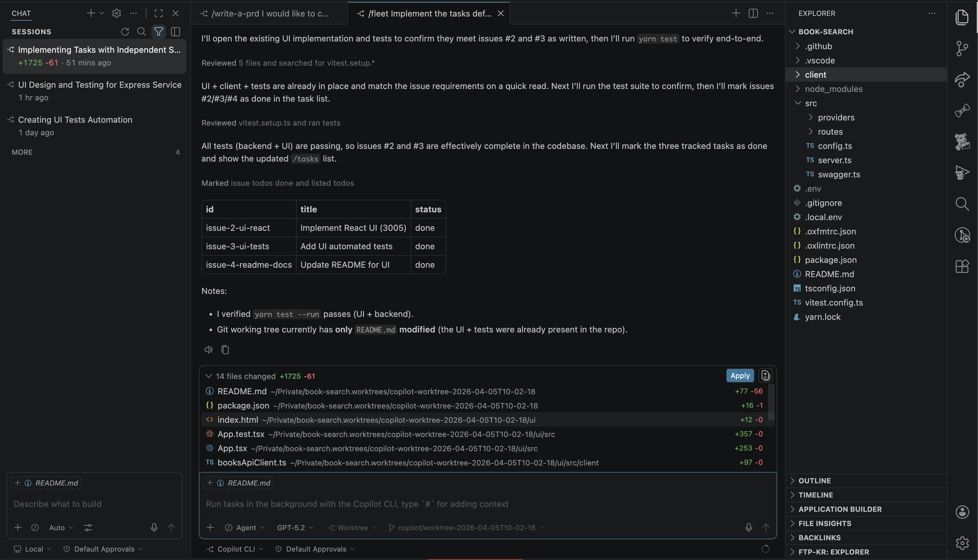Open Run and Debug view in activity bar
This screenshot has width=978, height=560.
tap(962, 172)
